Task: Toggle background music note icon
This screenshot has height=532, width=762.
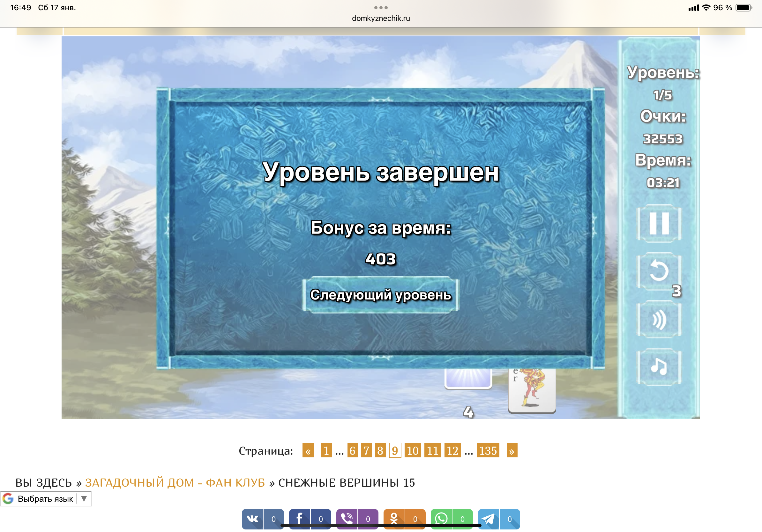Action: pos(659,366)
